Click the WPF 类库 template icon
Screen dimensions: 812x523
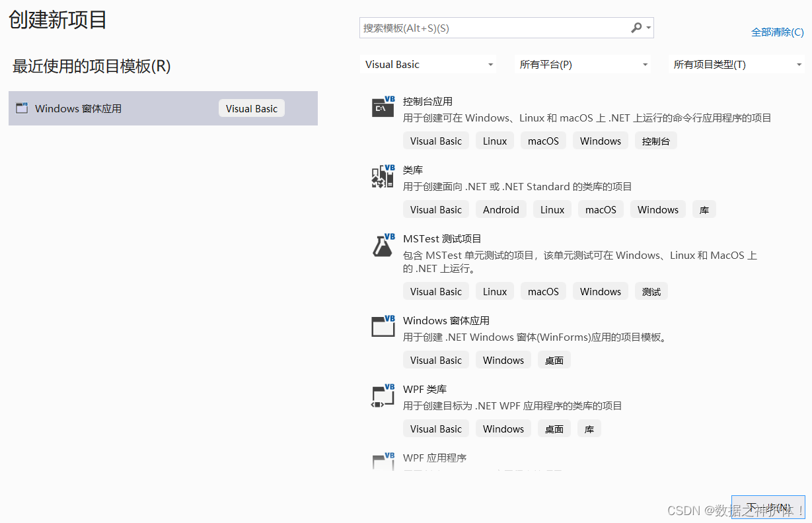tap(383, 396)
